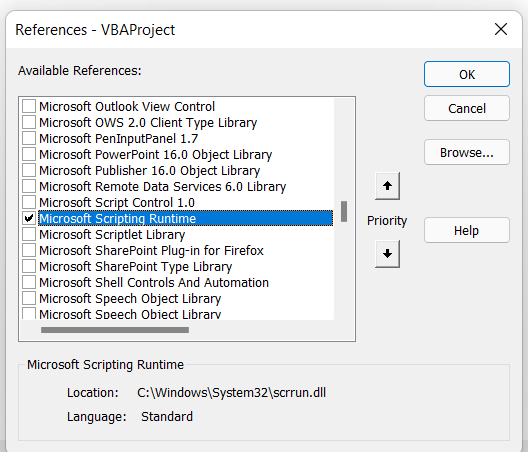This screenshot has height=452, width=528.
Task: Tick Microsoft PowerPoint 16.0 Object Library checkbox
Action: (29, 154)
